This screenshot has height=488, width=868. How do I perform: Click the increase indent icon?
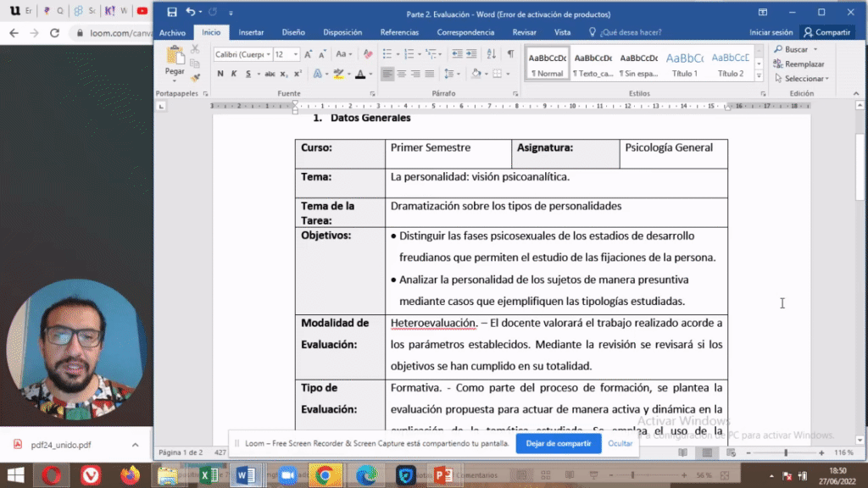[473, 54]
